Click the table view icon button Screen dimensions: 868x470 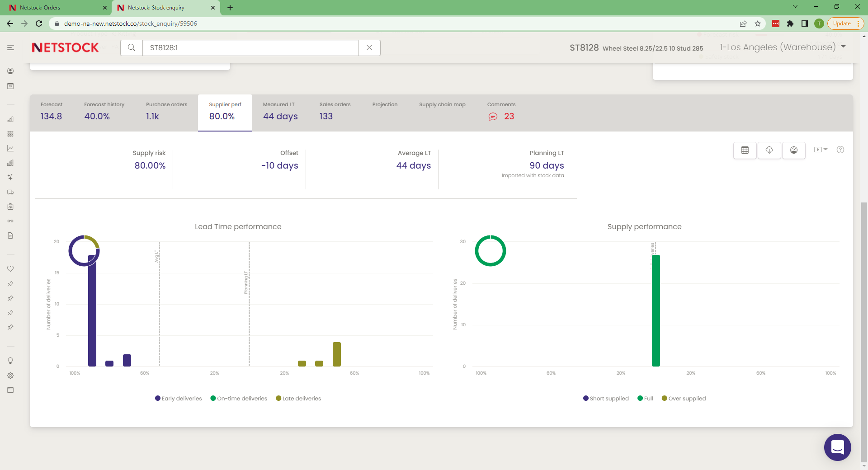pyautogui.click(x=745, y=150)
